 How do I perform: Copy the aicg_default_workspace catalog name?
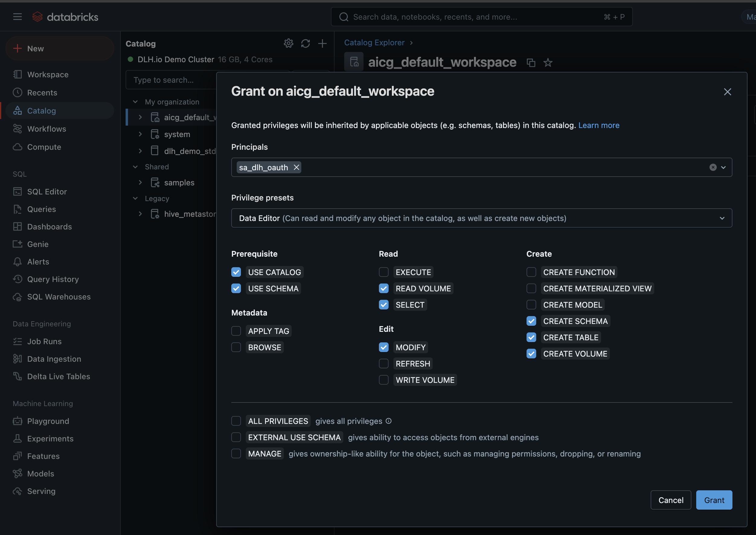click(531, 62)
